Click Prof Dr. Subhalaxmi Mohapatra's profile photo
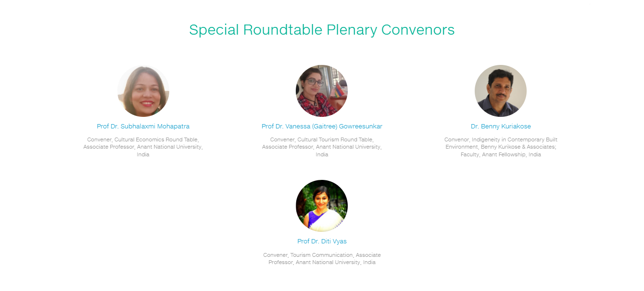 click(x=143, y=91)
